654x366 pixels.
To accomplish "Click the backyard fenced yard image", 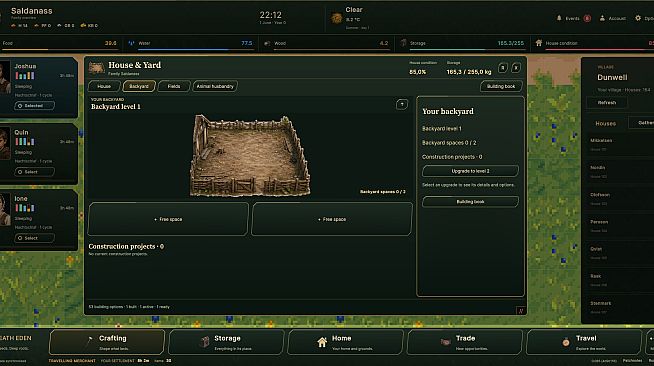I will [250, 156].
